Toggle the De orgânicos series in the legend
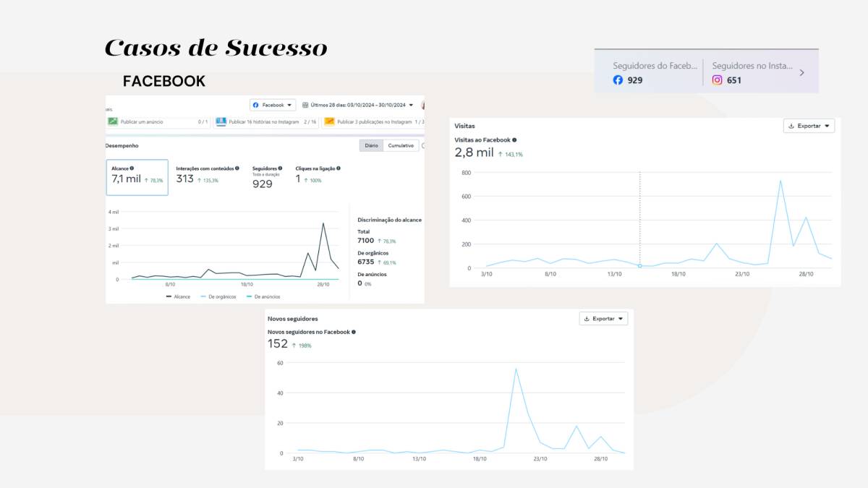 [x=218, y=296]
